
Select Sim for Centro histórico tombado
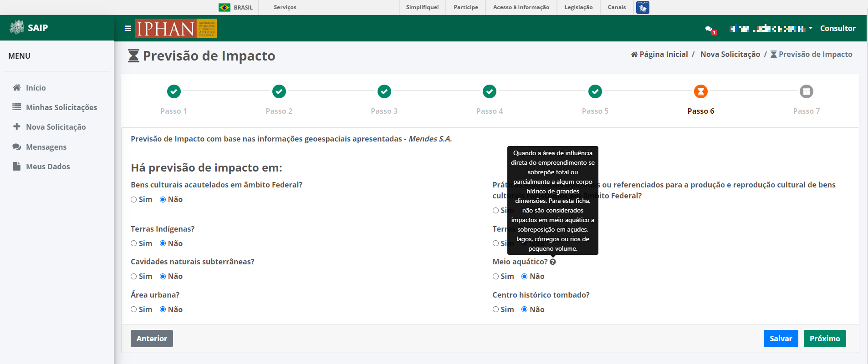pyautogui.click(x=495, y=309)
